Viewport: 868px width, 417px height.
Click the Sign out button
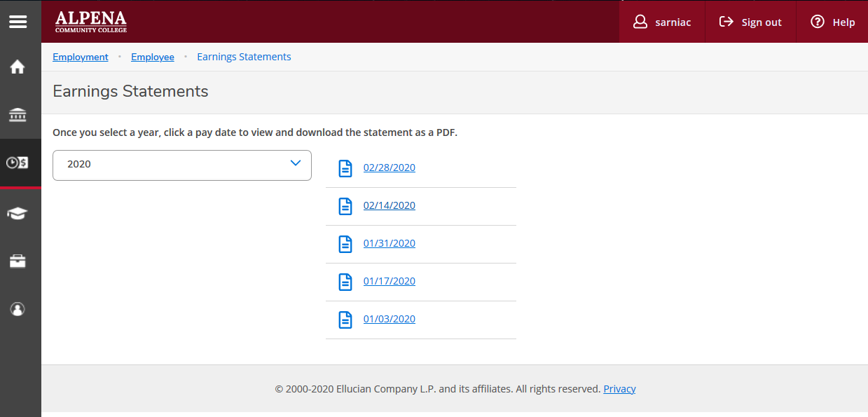750,22
